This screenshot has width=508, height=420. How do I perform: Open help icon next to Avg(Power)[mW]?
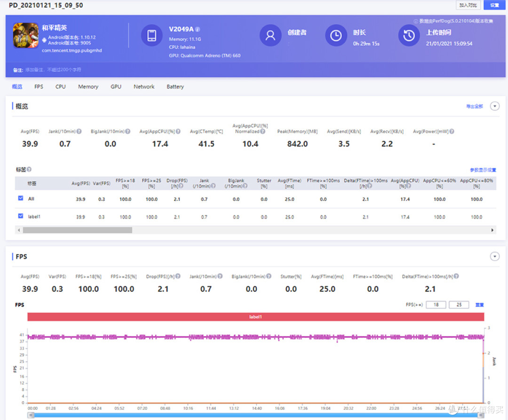(452, 132)
